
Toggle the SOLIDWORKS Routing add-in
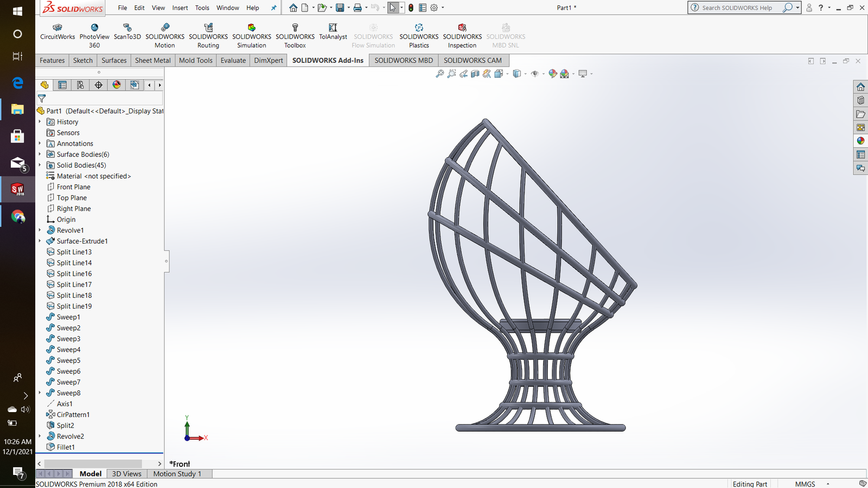[x=208, y=36]
